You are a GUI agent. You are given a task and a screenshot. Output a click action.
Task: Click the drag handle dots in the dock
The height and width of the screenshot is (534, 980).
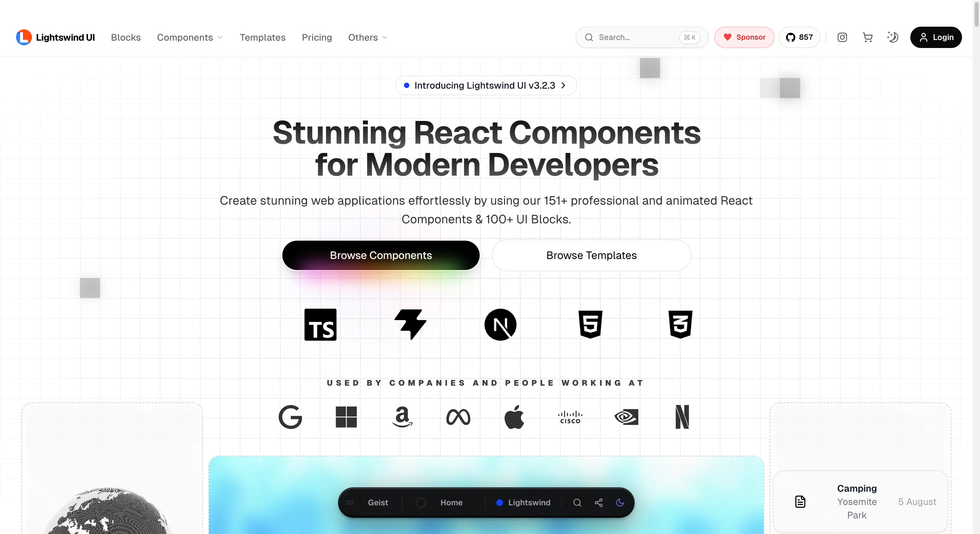pos(350,502)
